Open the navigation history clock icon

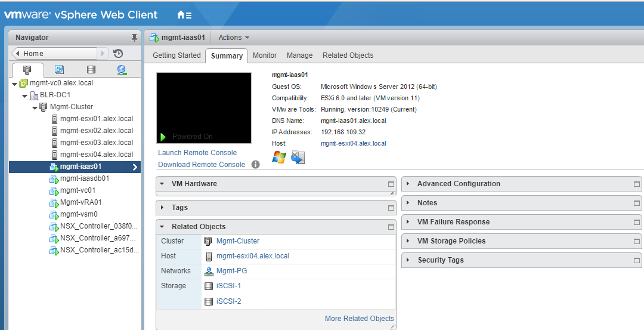[x=118, y=54]
